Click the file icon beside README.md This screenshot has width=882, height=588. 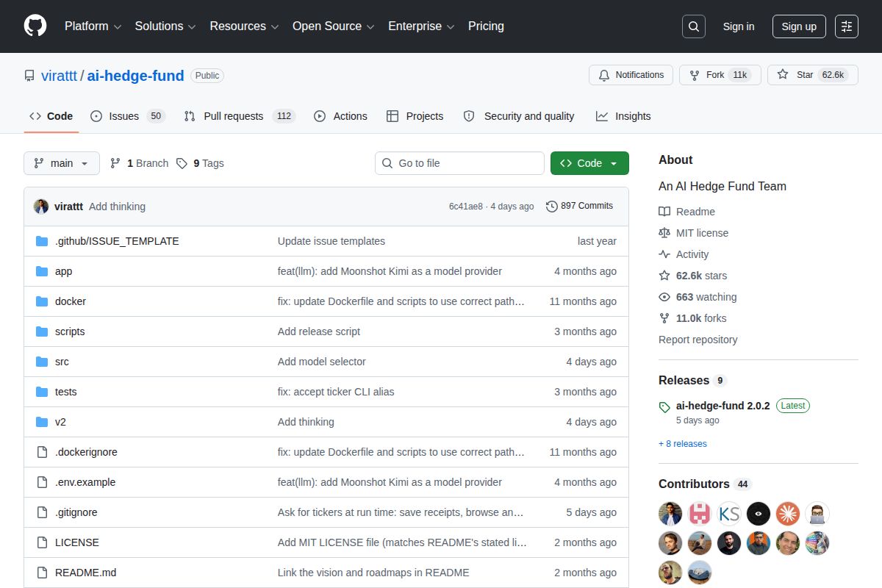pos(42,573)
